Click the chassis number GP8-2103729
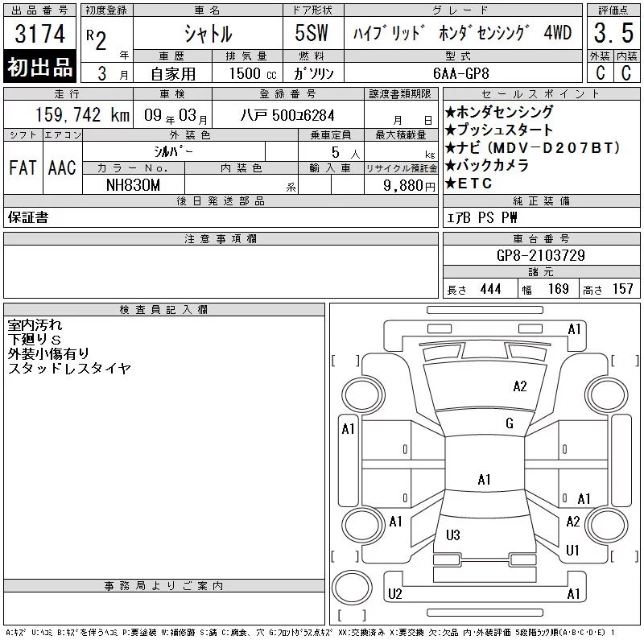This screenshot has width=644, height=644. (x=541, y=255)
